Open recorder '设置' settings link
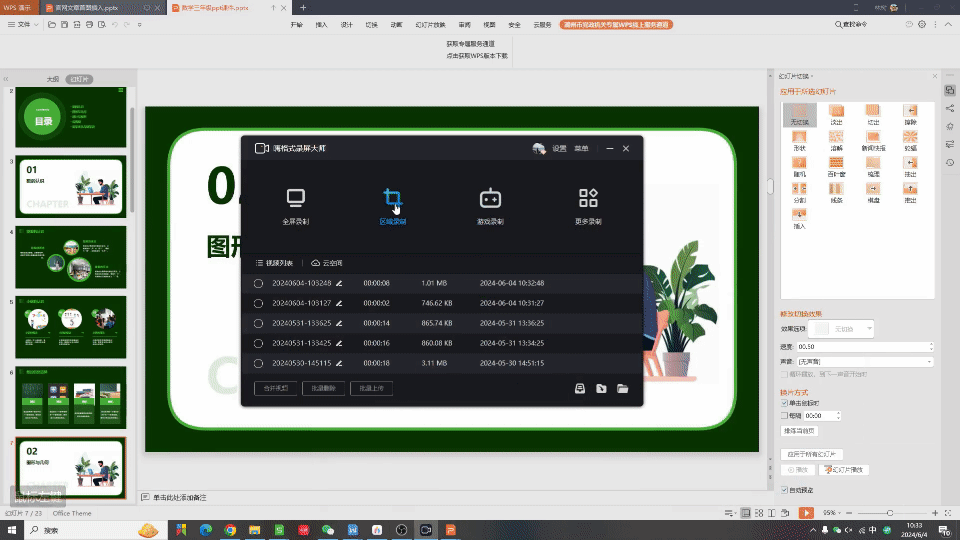Image resolution: width=960 pixels, height=540 pixels. click(x=559, y=148)
